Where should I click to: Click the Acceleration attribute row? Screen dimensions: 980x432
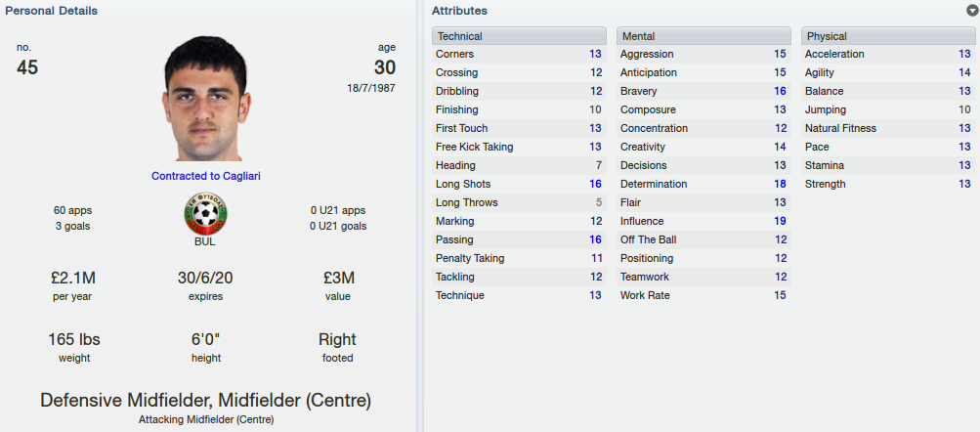[888, 55]
